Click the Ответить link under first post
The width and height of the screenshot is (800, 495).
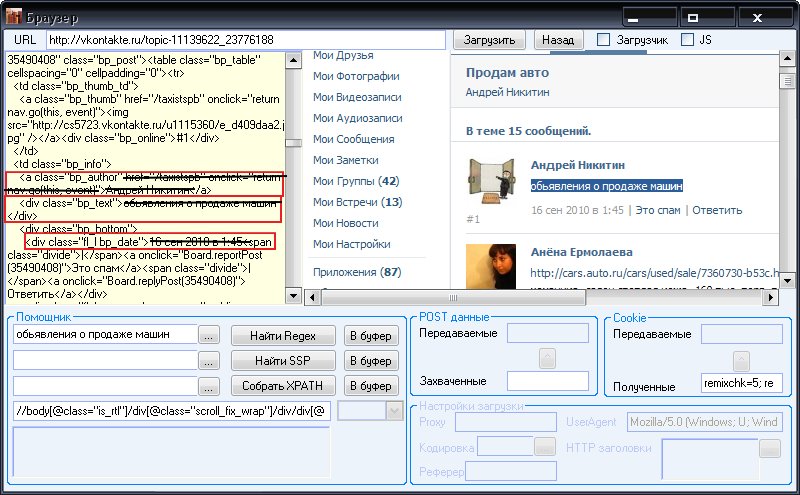(717, 210)
